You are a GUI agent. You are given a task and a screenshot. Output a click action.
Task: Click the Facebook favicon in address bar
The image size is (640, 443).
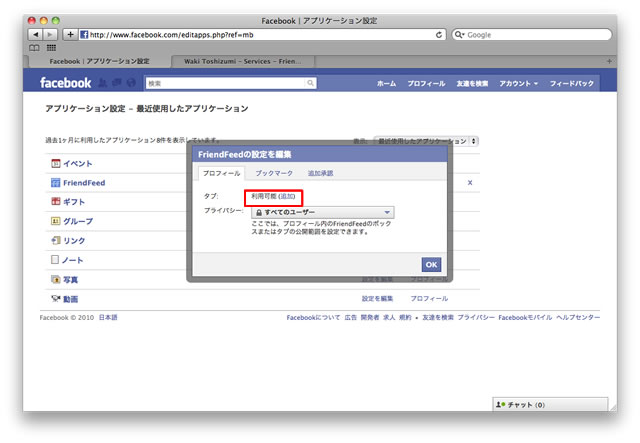pos(84,35)
